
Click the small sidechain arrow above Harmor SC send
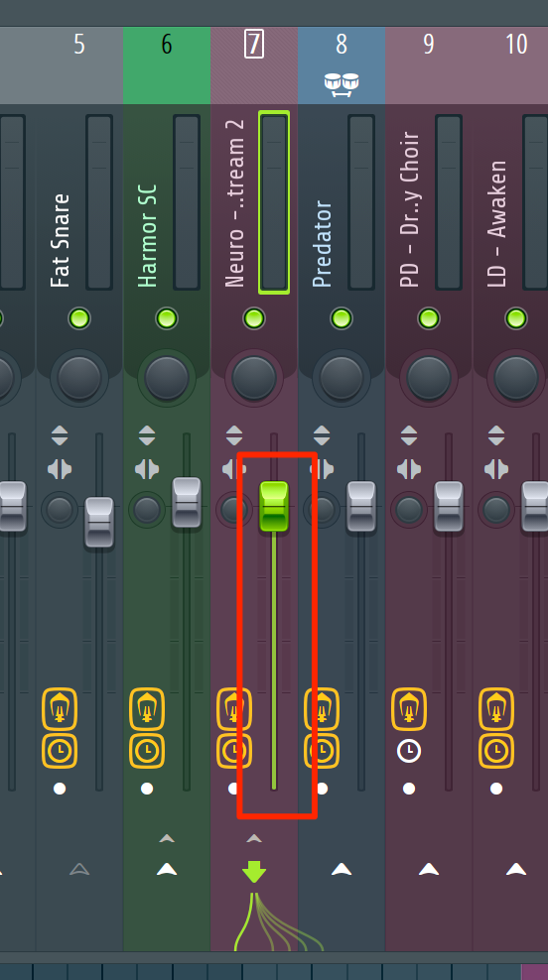(x=167, y=839)
